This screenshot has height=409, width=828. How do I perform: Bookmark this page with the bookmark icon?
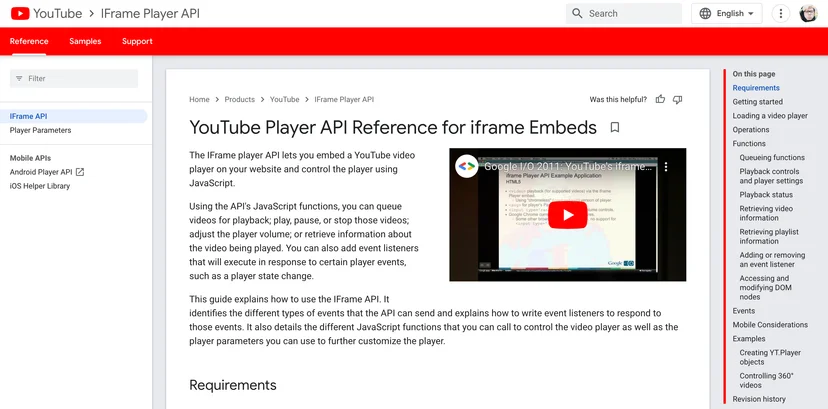(615, 127)
